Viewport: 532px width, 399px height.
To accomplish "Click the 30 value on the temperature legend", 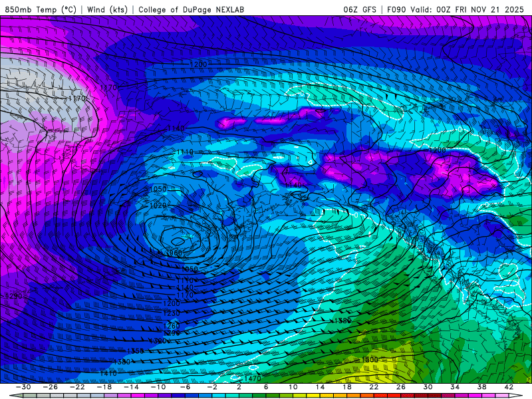I will point(428,387).
